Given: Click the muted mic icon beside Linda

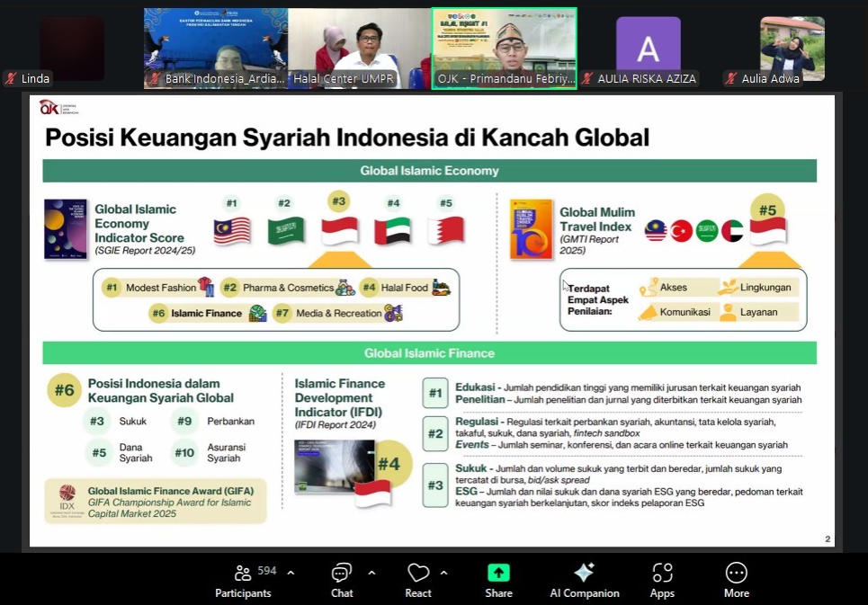Looking at the screenshot, I should pos(11,79).
